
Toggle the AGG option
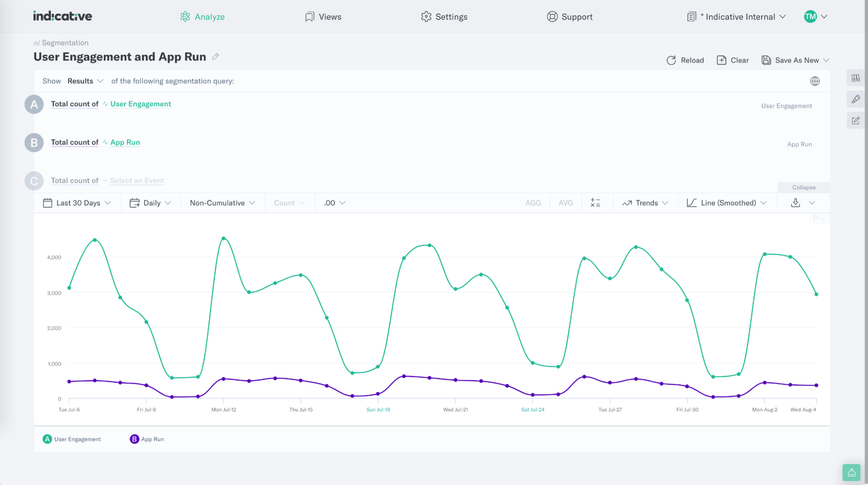pos(533,203)
